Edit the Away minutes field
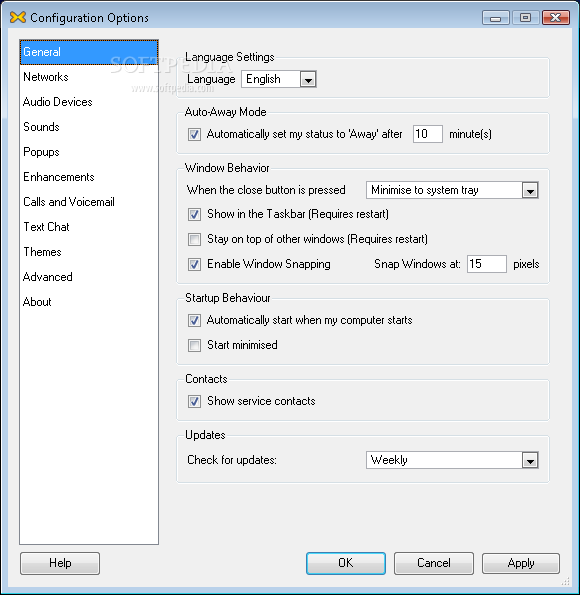The width and height of the screenshot is (580, 595). [x=428, y=134]
